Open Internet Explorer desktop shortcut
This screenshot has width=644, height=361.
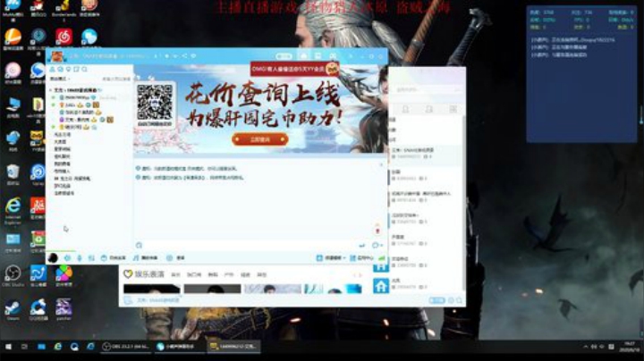pyautogui.click(x=13, y=208)
